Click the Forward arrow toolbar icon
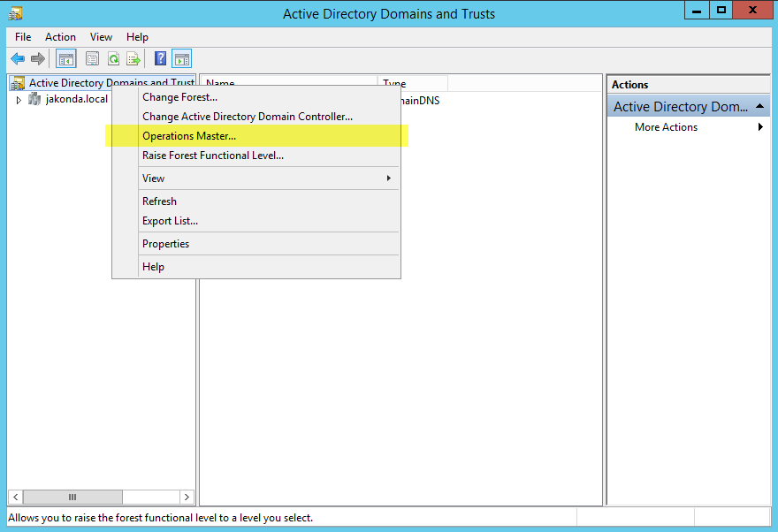 tap(38, 59)
